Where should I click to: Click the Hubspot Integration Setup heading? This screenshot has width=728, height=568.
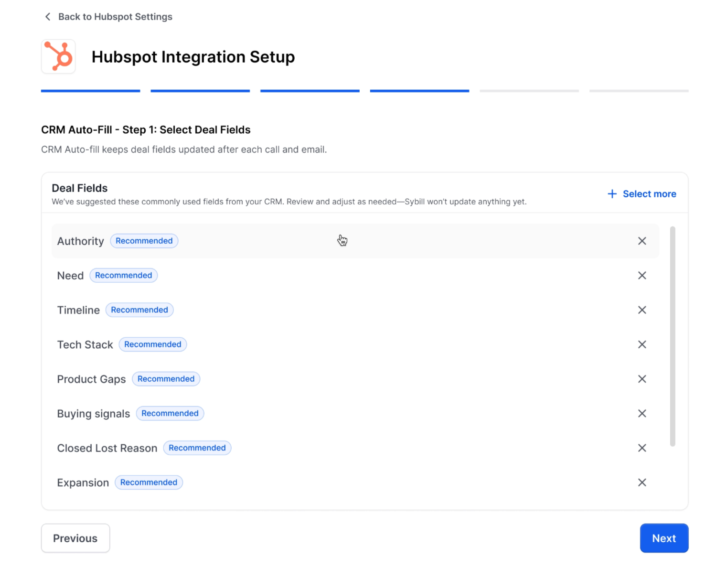pyautogui.click(x=193, y=57)
